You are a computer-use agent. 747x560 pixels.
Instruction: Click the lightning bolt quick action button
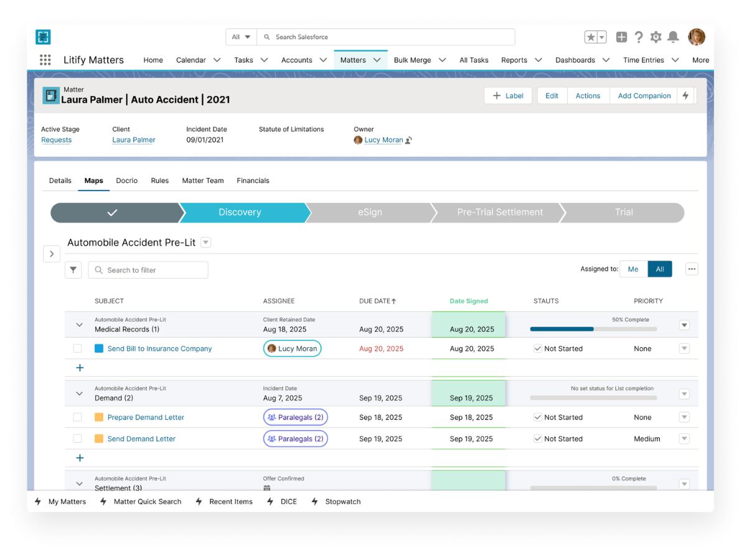pos(685,96)
